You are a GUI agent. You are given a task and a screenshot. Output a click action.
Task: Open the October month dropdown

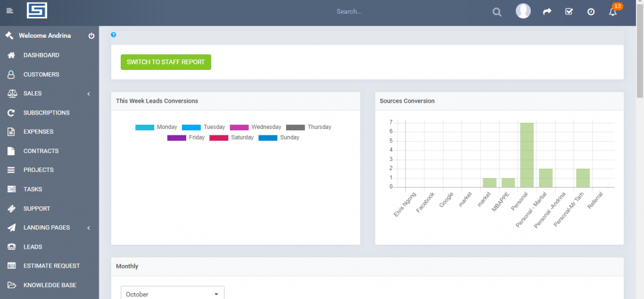172,294
